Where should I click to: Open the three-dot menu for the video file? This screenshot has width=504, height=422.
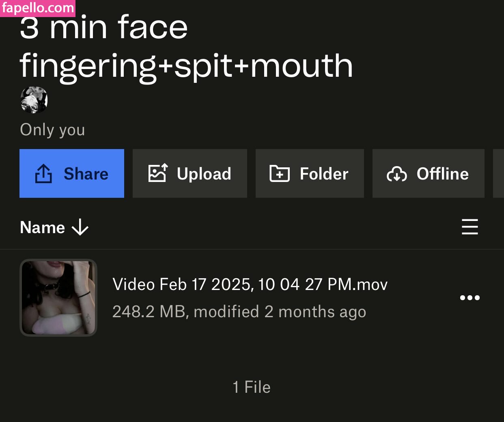pos(470,298)
